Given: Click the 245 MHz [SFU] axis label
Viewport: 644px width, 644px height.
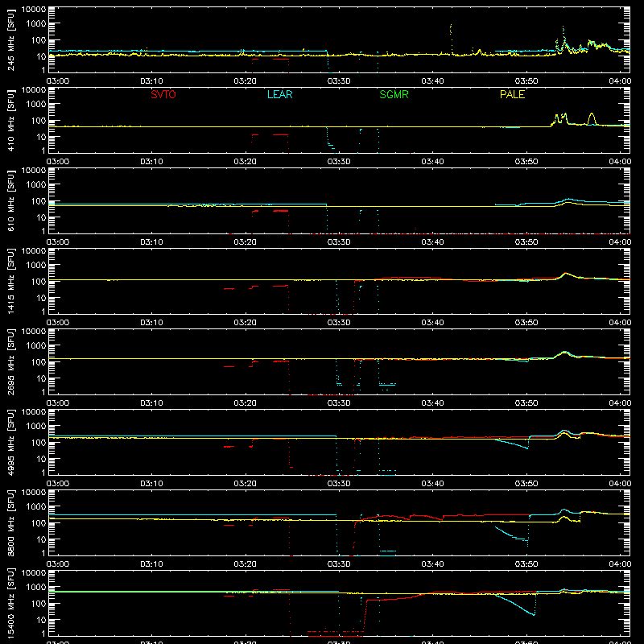Looking at the screenshot, I should click(11, 39).
